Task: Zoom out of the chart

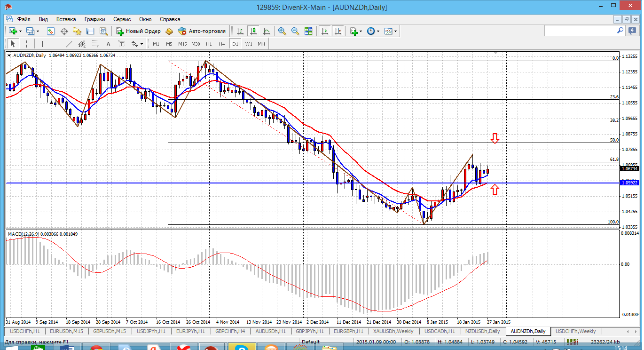Action: pyautogui.click(x=295, y=31)
